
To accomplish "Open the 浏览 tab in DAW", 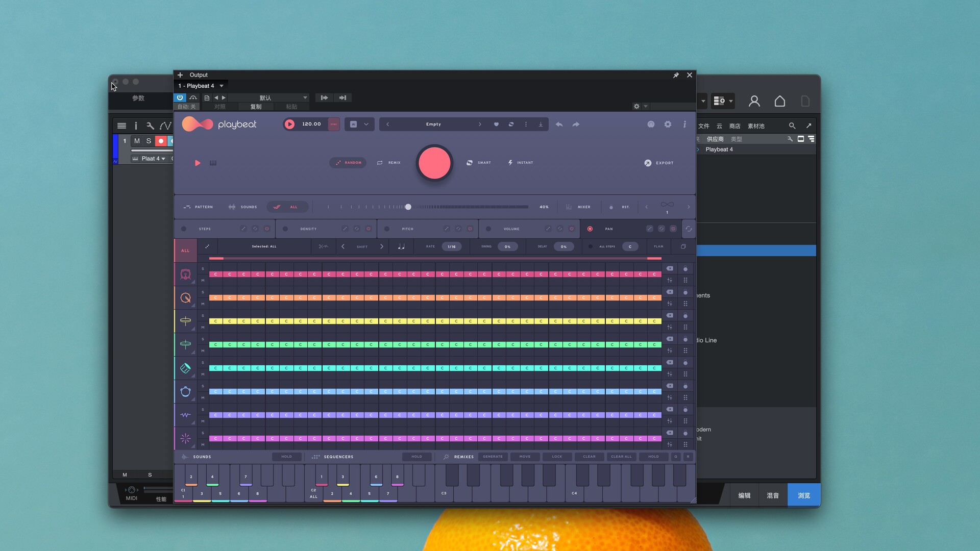I will 804,495.
